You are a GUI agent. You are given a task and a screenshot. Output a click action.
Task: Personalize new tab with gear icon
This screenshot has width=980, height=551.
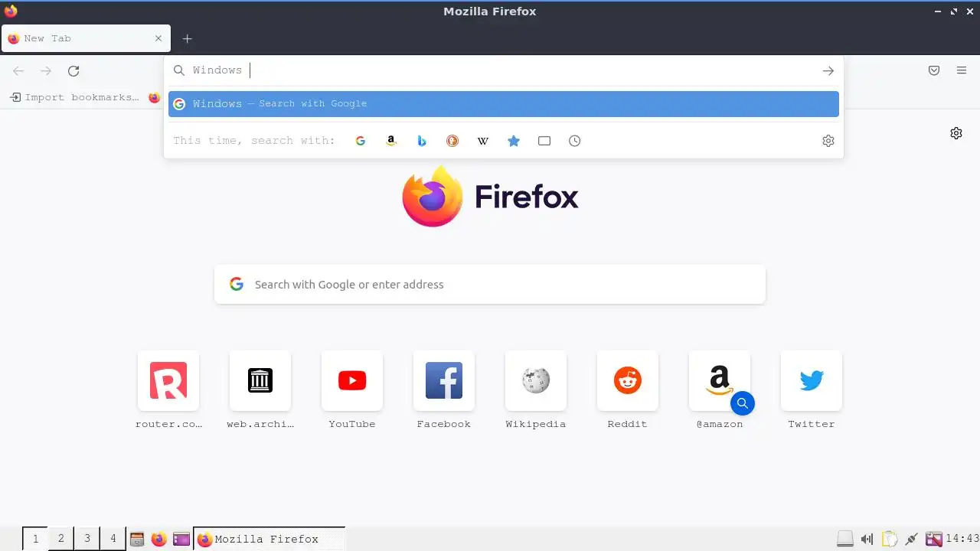956,133
